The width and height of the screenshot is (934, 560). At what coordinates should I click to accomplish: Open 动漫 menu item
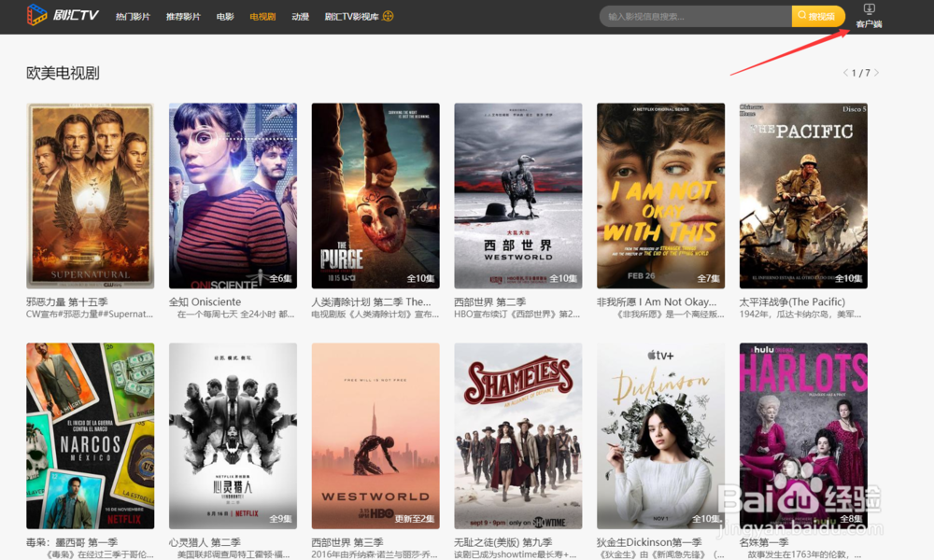tap(300, 17)
